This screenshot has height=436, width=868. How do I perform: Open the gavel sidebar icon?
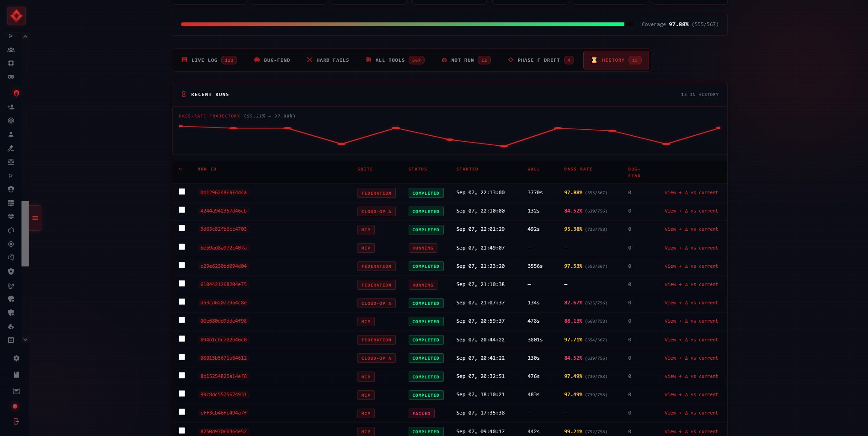pos(11,148)
